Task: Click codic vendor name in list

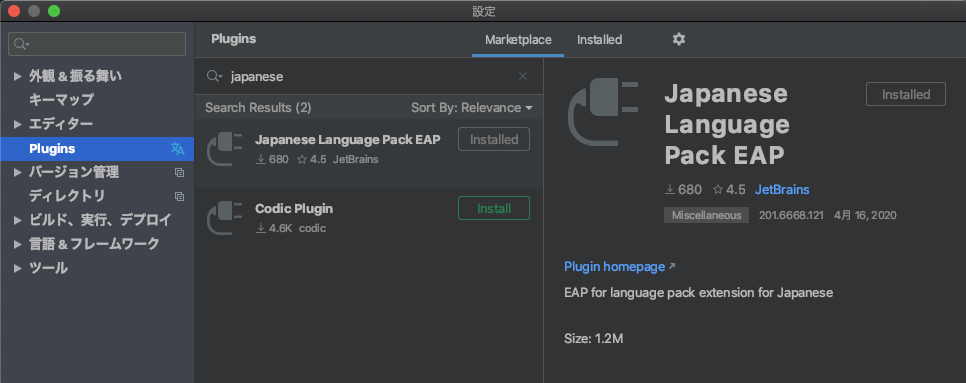Action: 312,228
